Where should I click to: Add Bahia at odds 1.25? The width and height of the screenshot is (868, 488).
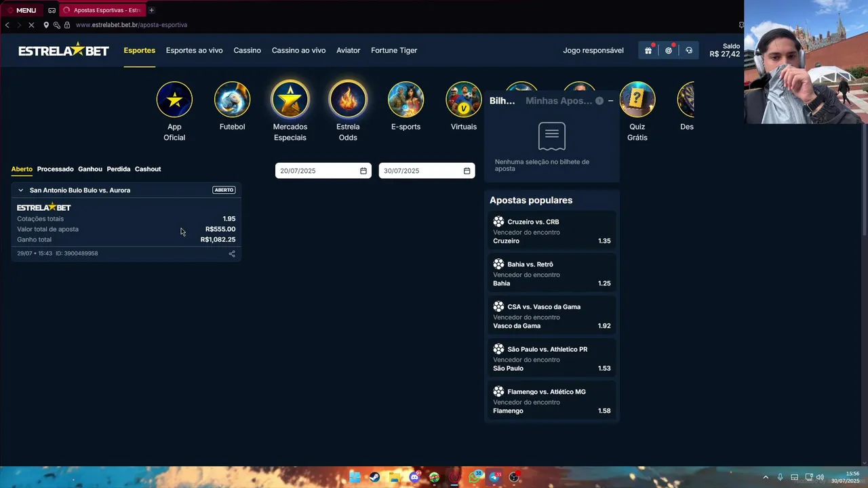tap(551, 274)
